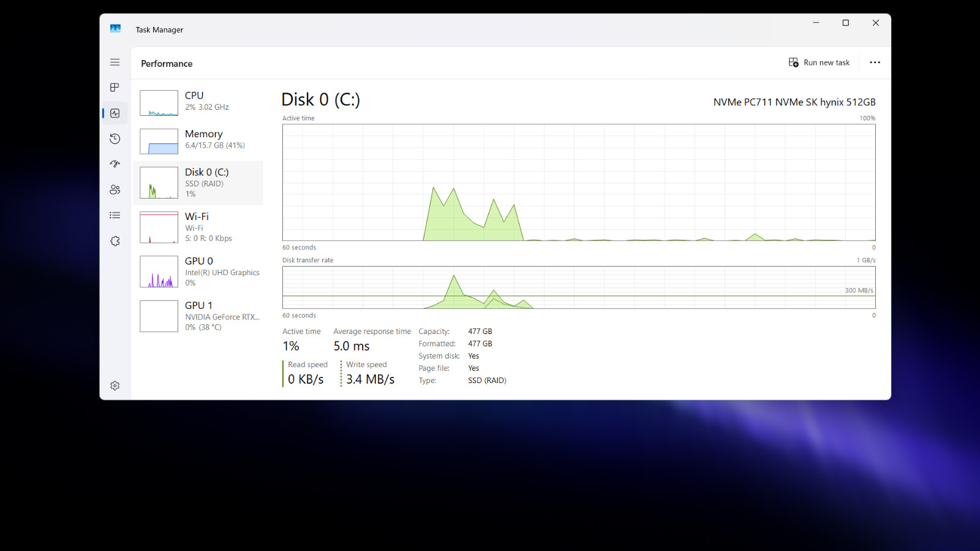Click the 0 KB/s read speed value
980x551 pixels.
[x=306, y=379]
